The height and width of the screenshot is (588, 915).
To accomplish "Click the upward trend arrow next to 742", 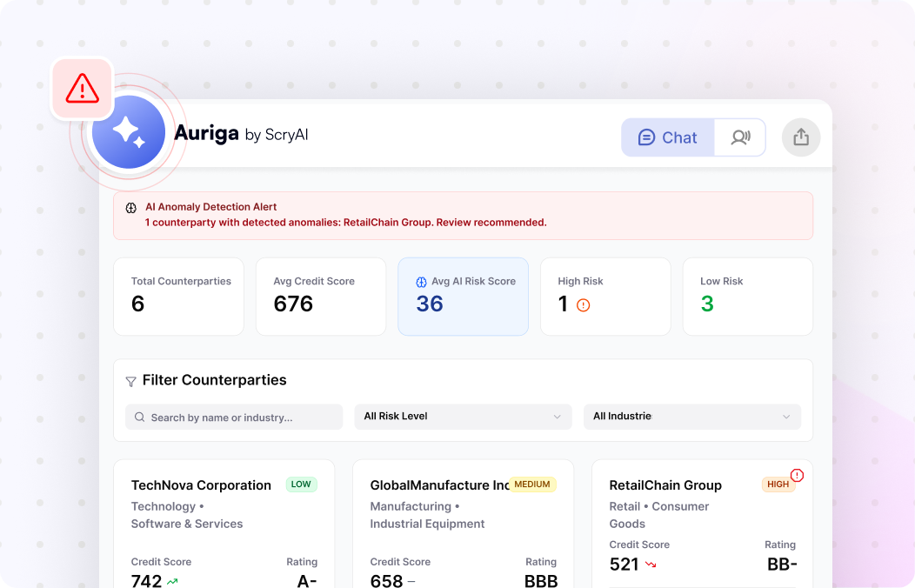I will [172, 582].
